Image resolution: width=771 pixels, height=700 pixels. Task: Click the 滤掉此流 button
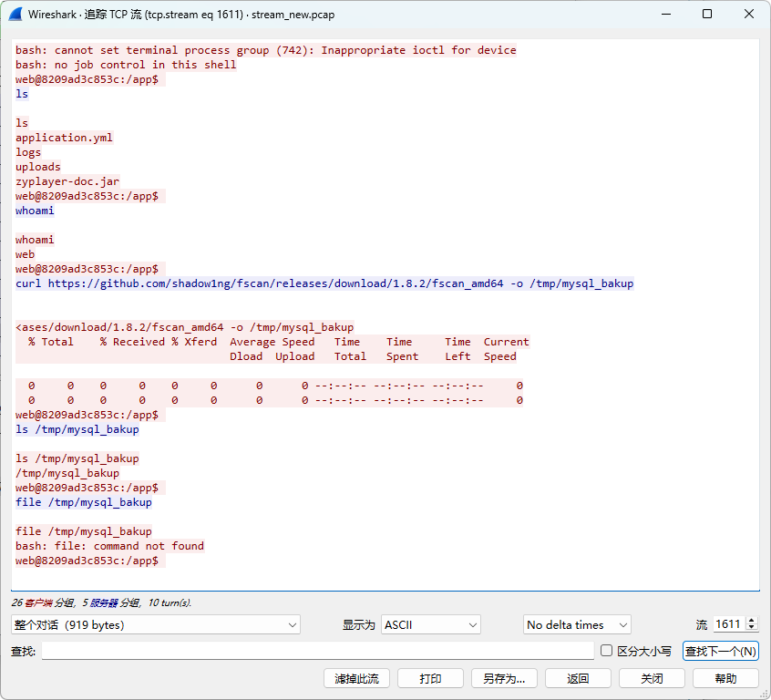(356, 678)
